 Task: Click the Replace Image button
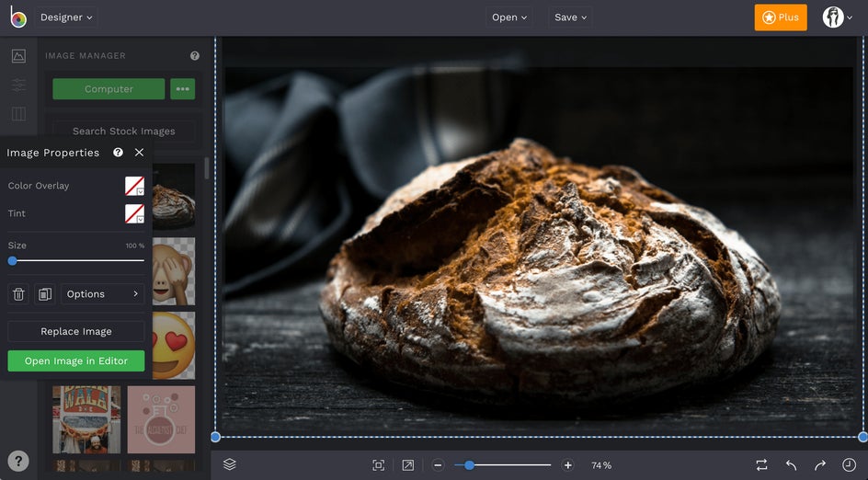[76, 332]
